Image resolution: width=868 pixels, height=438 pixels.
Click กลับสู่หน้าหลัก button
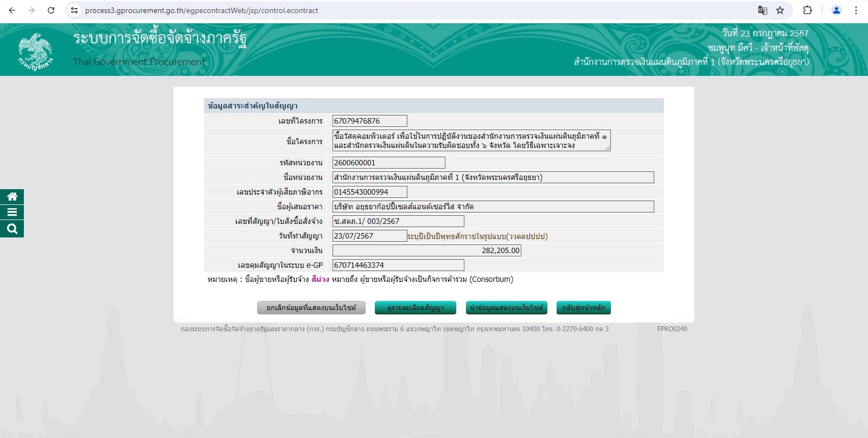point(584,308)
